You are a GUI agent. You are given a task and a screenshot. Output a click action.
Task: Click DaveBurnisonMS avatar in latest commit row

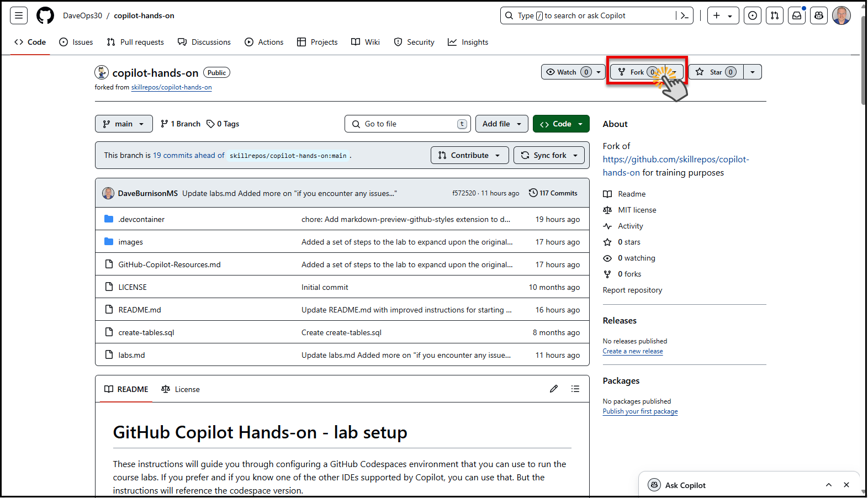click(108, 193)
